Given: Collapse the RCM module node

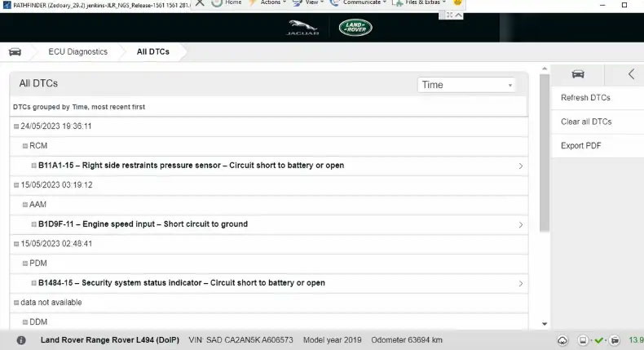Looking at the screenshot, I should [x=25, y=146].
